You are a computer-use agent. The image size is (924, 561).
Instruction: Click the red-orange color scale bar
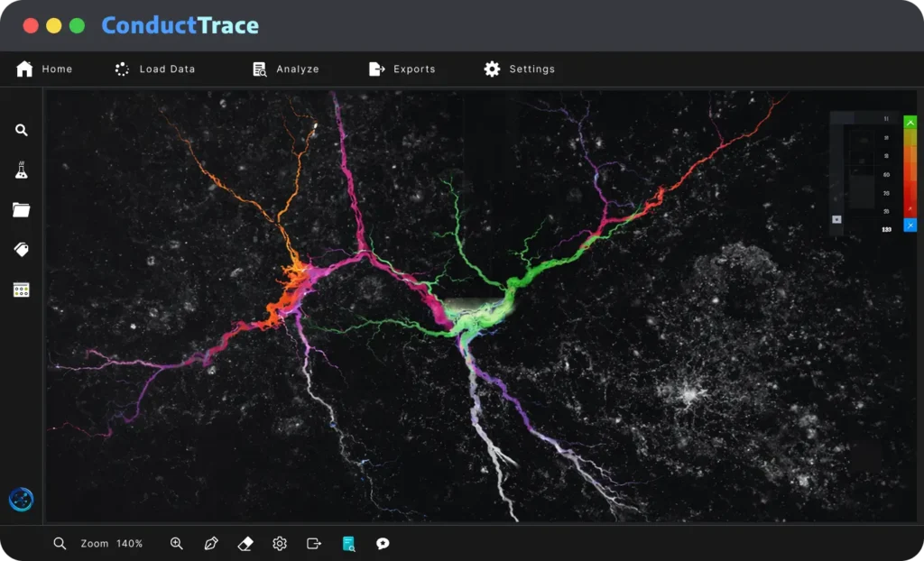coord(910,174)
